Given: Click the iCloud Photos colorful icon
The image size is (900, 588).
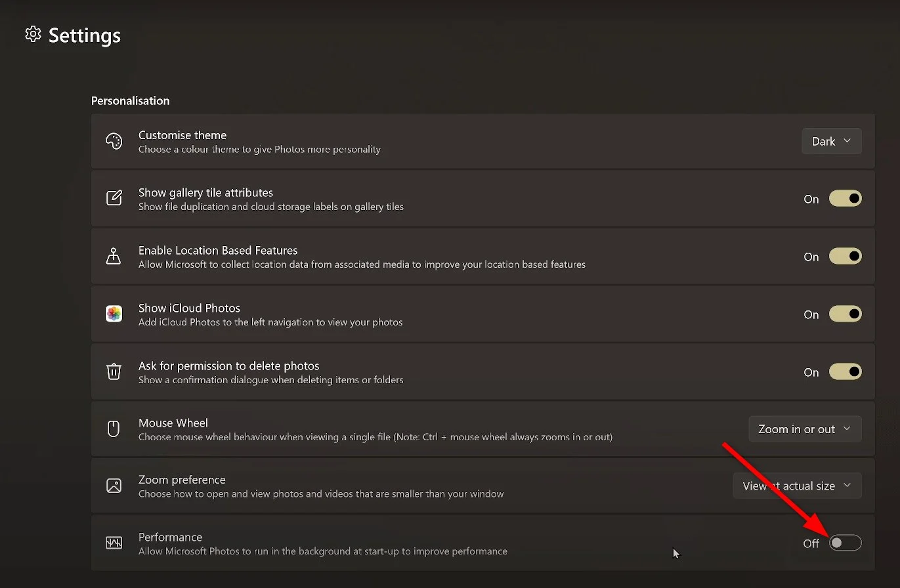Looking at the screenshot, I should pos(114,314).
